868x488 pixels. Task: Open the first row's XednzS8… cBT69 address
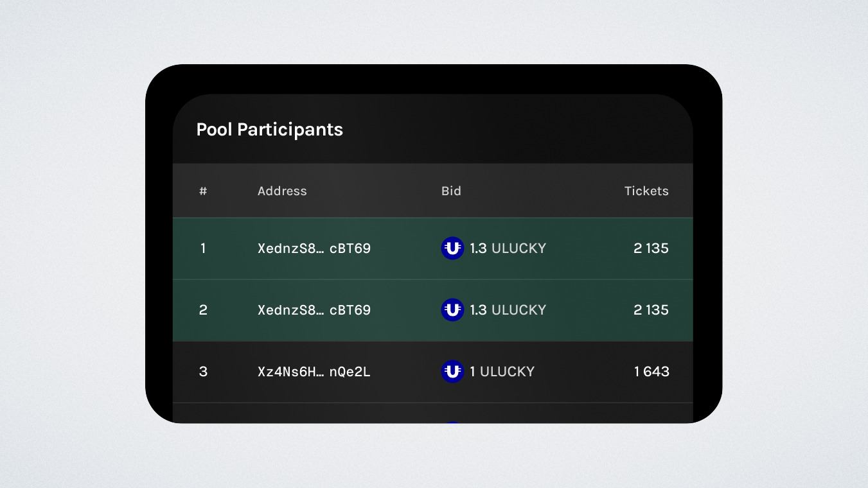click(x=314, y=248)
